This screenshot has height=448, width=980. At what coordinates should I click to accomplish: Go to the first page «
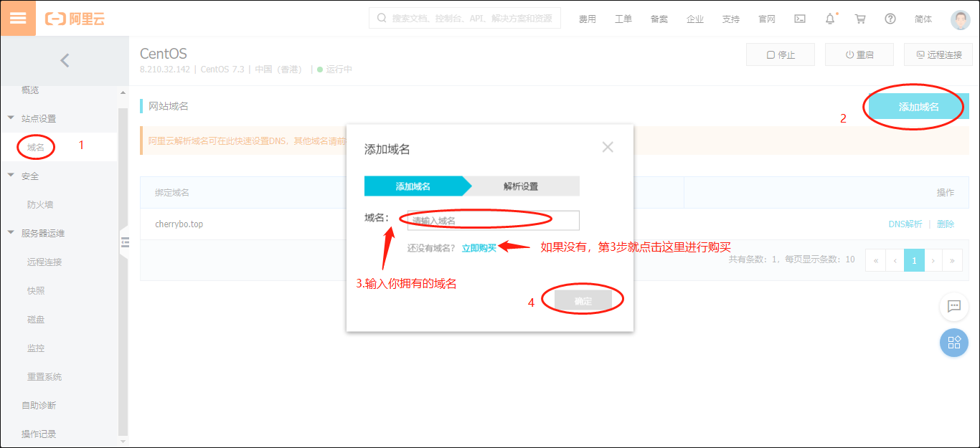click(x=875, y=260)
